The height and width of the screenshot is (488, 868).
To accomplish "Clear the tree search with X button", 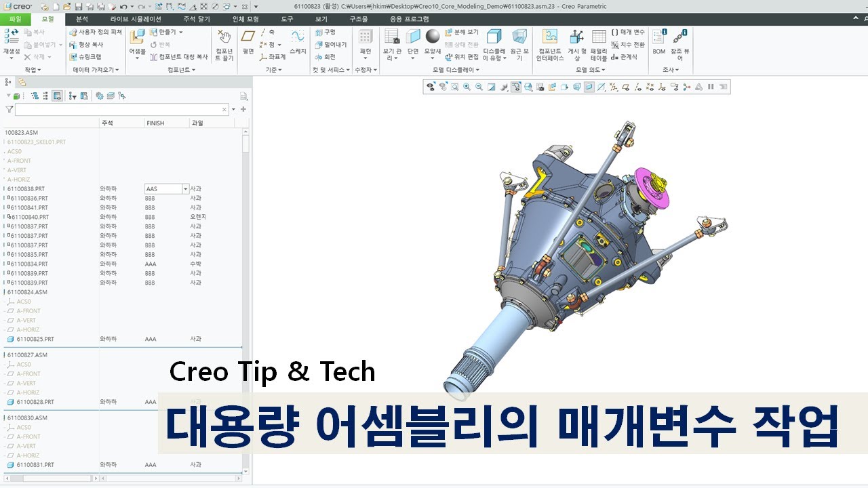I will click(225, 109).
